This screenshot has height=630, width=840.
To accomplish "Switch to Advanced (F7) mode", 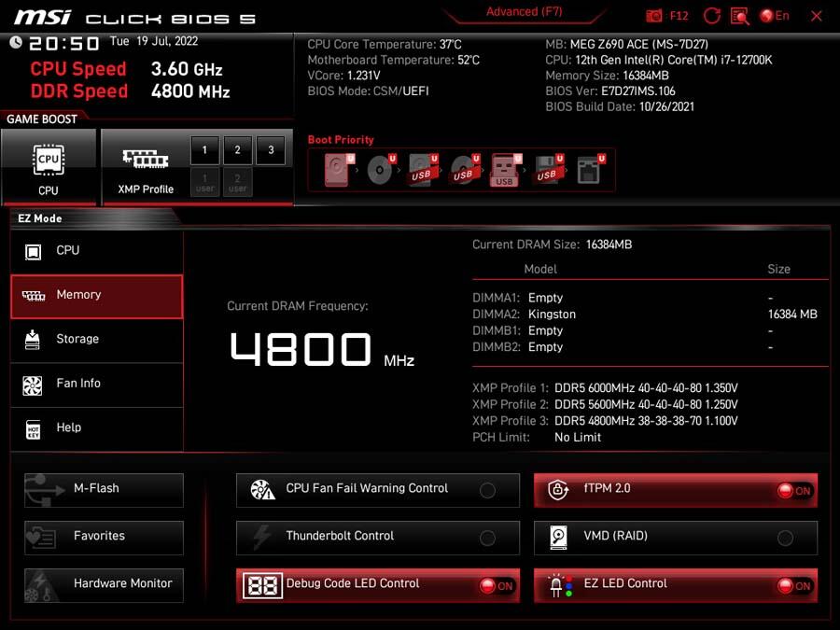I will pos(524,12).
